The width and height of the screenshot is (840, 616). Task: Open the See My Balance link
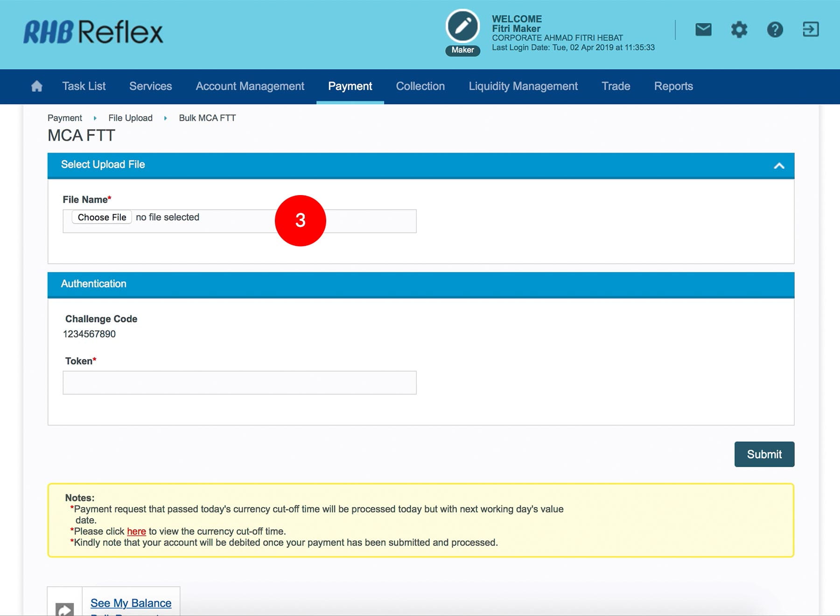(131, 603)
